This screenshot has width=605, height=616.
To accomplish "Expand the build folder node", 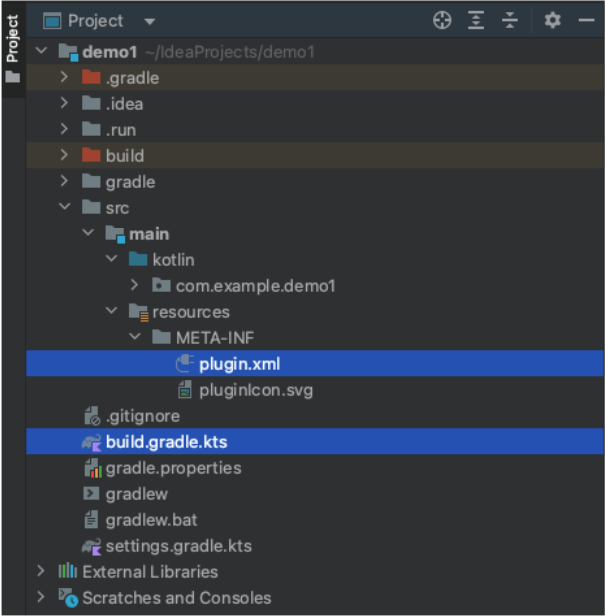I will click(x=64, y=155).
